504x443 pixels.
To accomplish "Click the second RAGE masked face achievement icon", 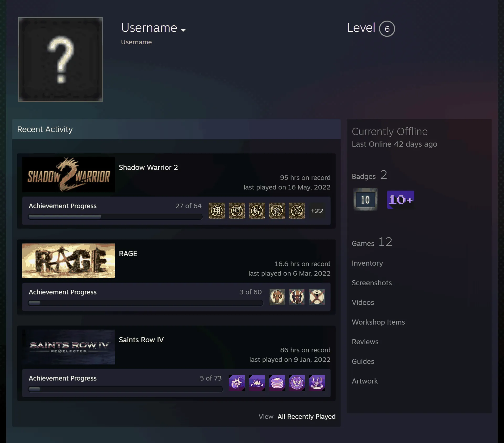I will [297, 297].
